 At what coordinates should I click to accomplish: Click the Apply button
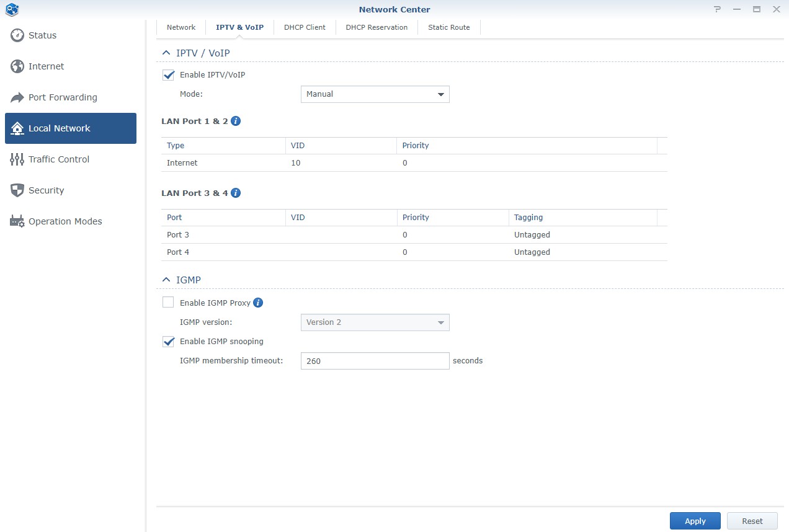(x=695, y=521)
